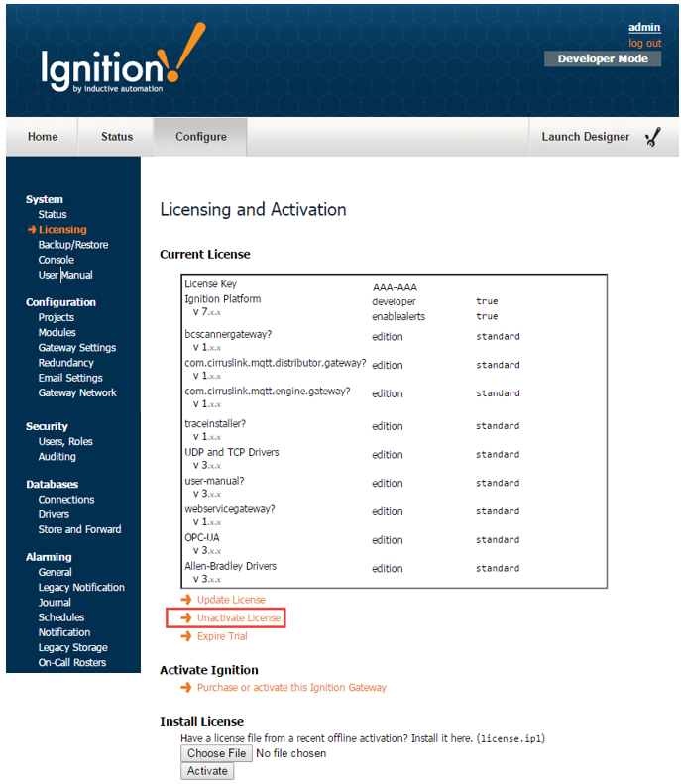Open the User Manual link
Image resolution: width=681 pixels, height=784 pixels.
pos(65,275)
